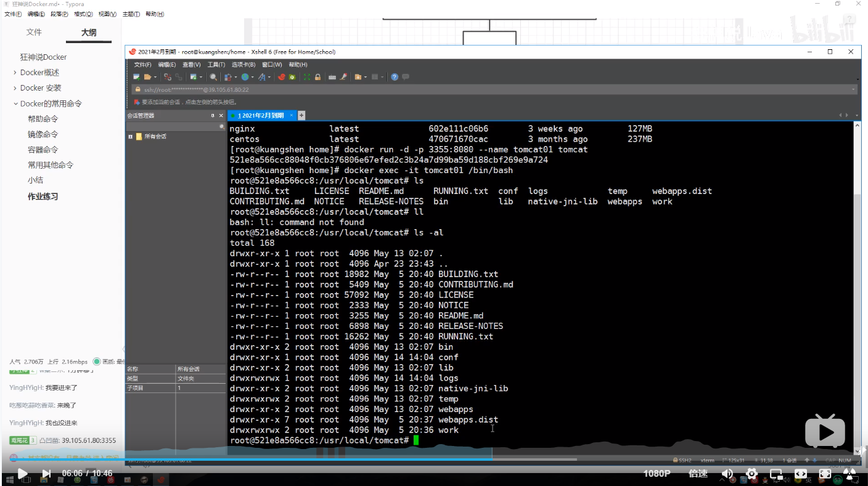The height and width of the screenshot is (486, 868).
Task: Open tab list arrow at right of tab bar
Action: (856, 115)
